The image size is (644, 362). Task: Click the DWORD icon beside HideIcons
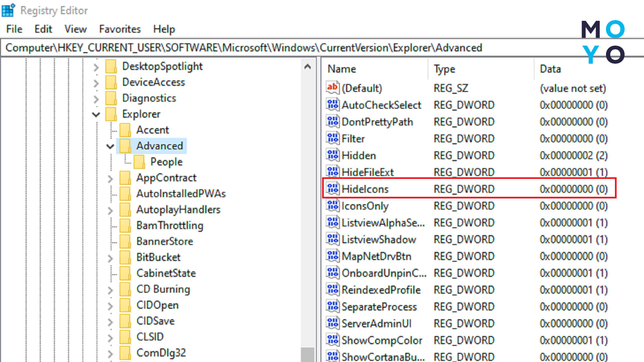coord(332,189)
